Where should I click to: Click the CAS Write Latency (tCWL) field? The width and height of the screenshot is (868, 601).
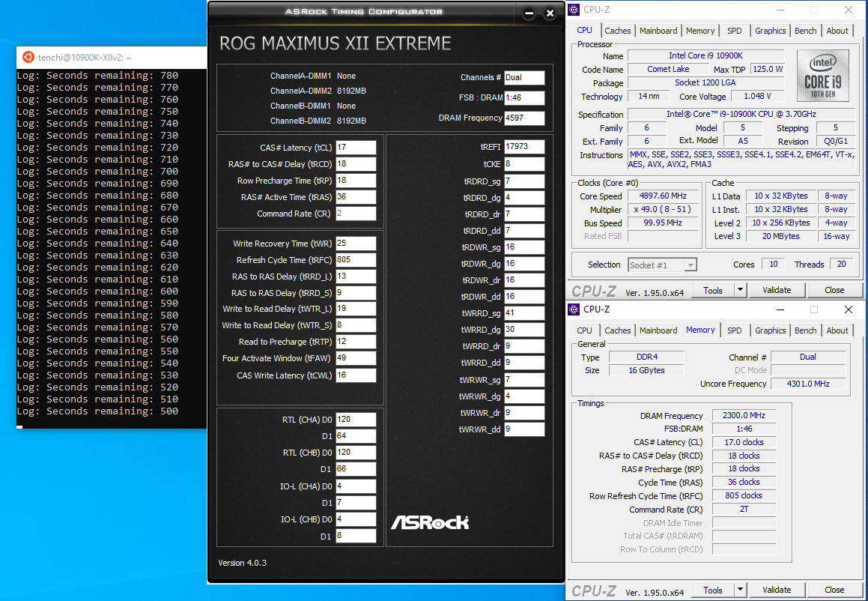356,375
